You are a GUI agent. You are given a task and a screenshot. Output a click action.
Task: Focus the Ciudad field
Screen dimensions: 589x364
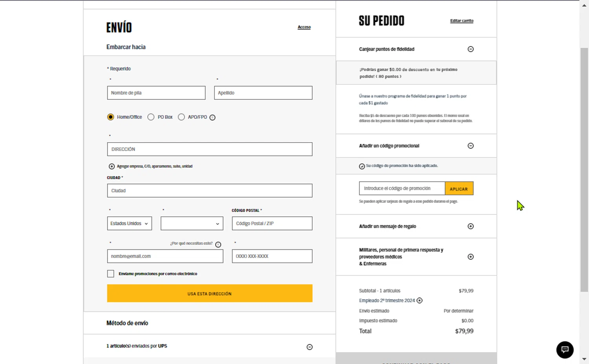[210, 191]
